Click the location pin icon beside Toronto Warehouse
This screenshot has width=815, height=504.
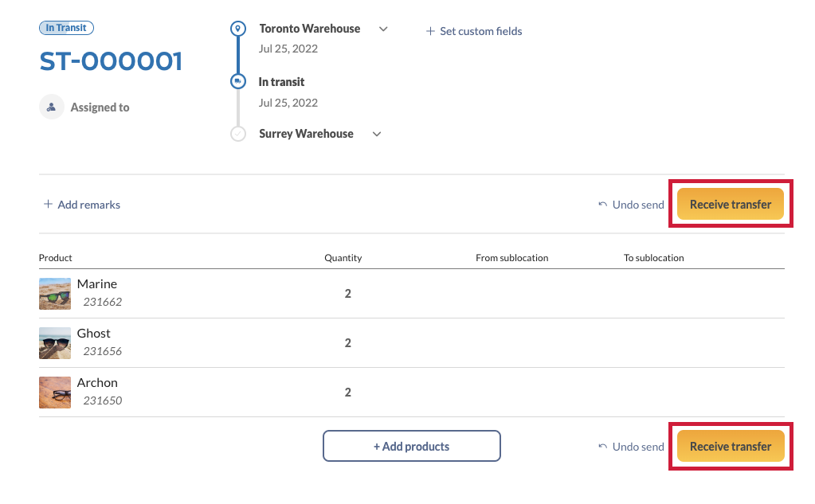click(237, 29)
